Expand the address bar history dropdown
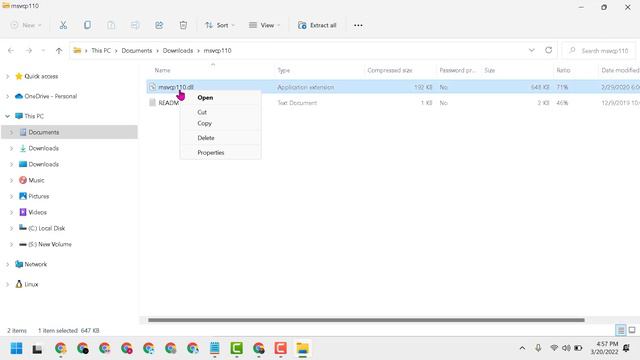Screen dimensions: 640x360 coord(531,50)
